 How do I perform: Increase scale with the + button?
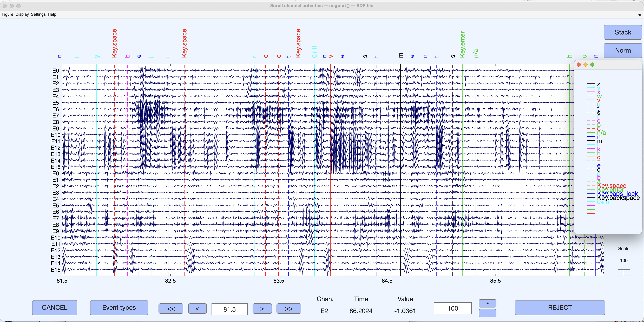click(487, 304)
